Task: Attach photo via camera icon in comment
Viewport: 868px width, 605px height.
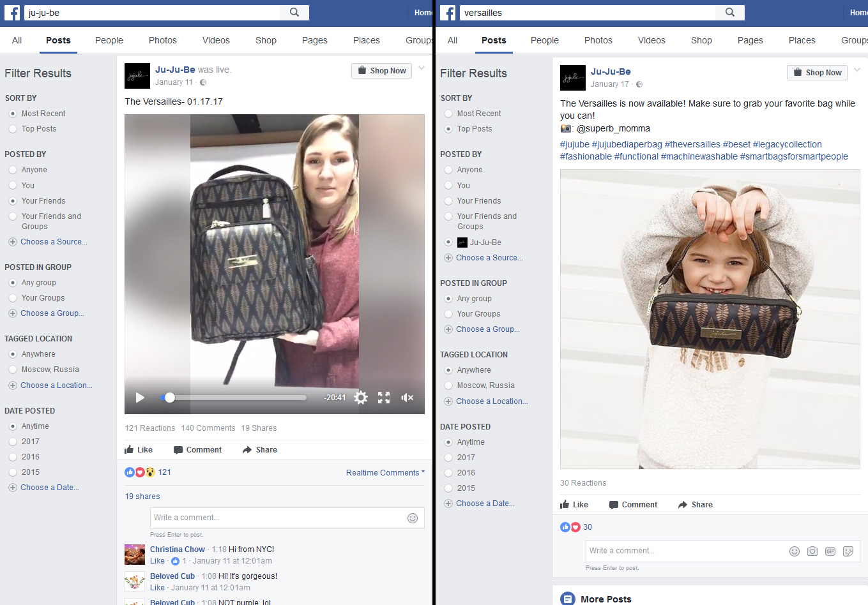Action: click(x=812, y=551)
